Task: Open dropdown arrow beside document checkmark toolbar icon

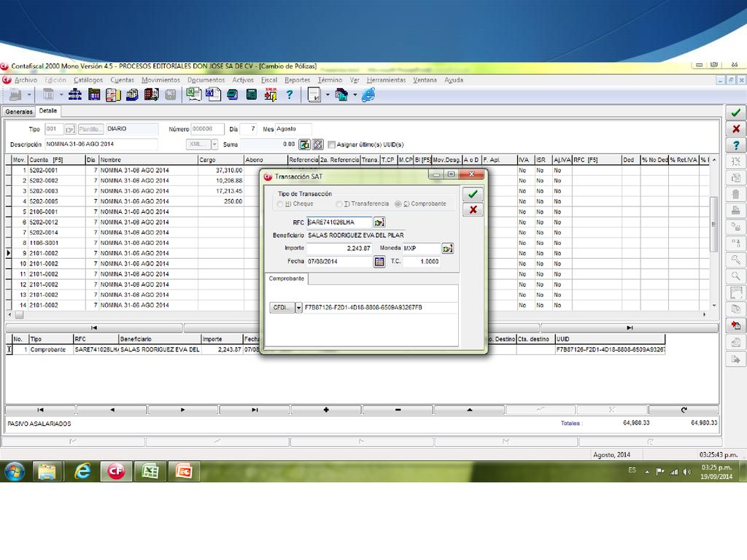Action: pyautogui.click(x=328, y=95)
